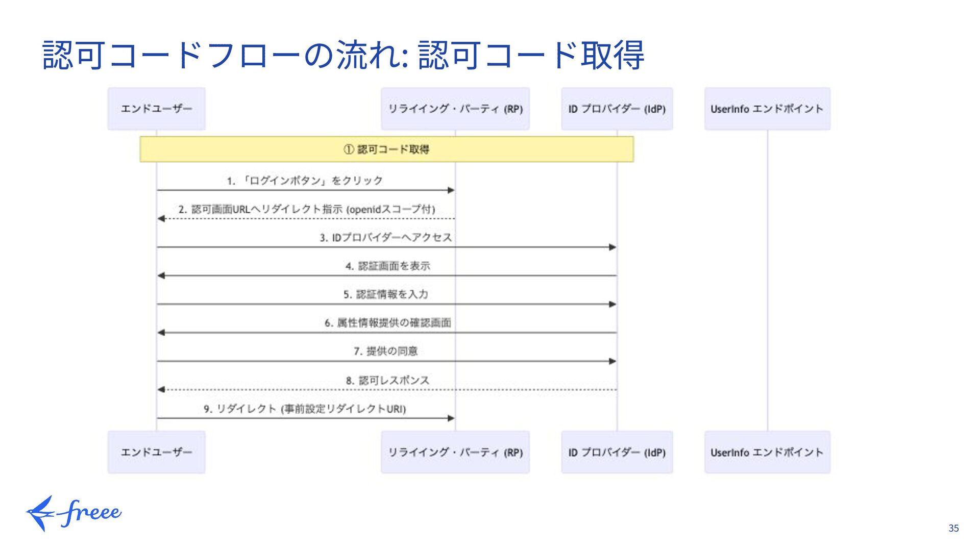Click the top エンドユーザー participant box

click(x=156, y=109)
